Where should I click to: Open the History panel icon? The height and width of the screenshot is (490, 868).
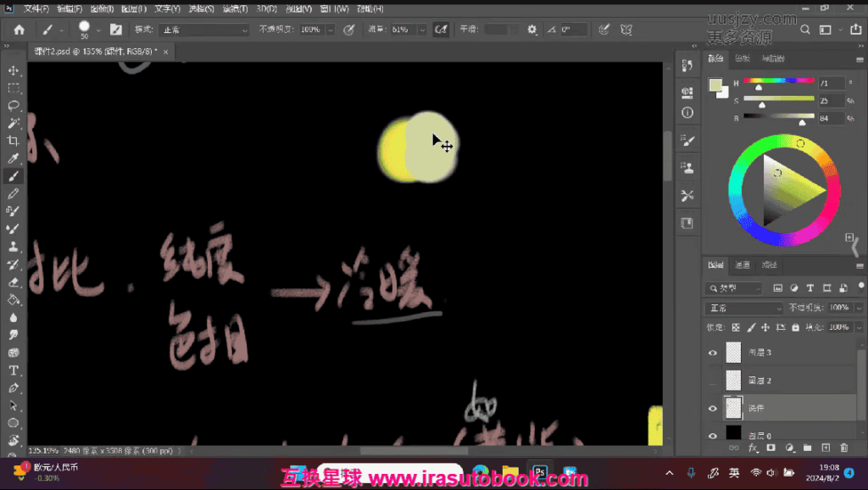coord(687,65)
